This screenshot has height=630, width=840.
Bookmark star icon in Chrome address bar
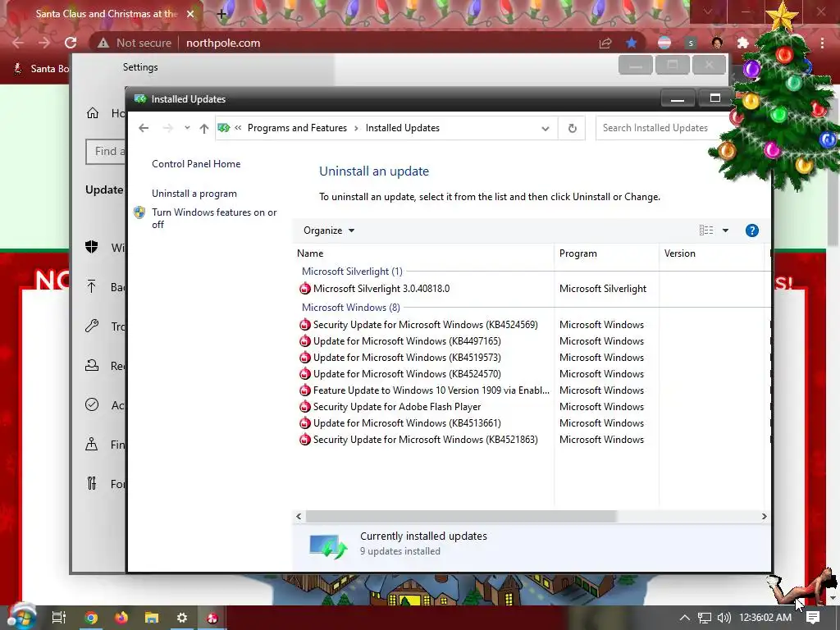click(x=632, y=43)
